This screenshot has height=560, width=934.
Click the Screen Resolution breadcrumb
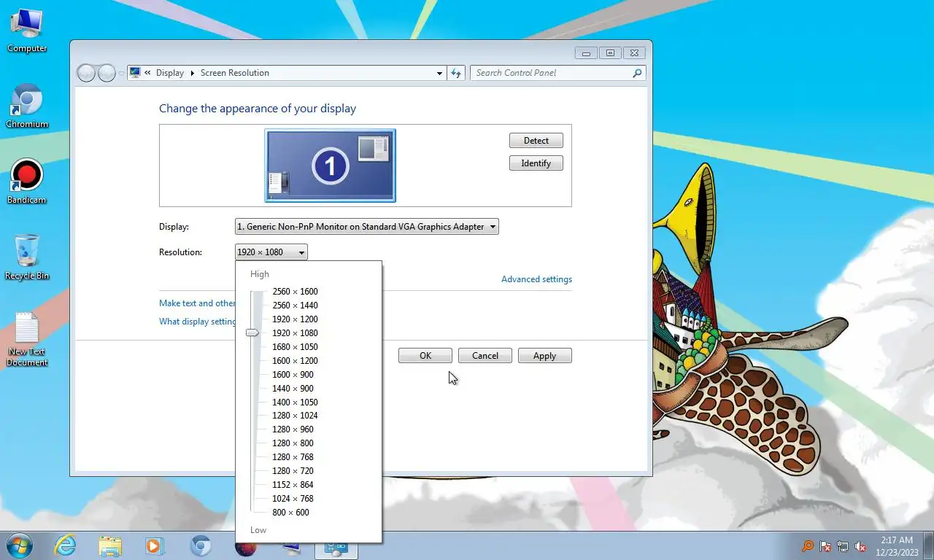click(235, 73)
